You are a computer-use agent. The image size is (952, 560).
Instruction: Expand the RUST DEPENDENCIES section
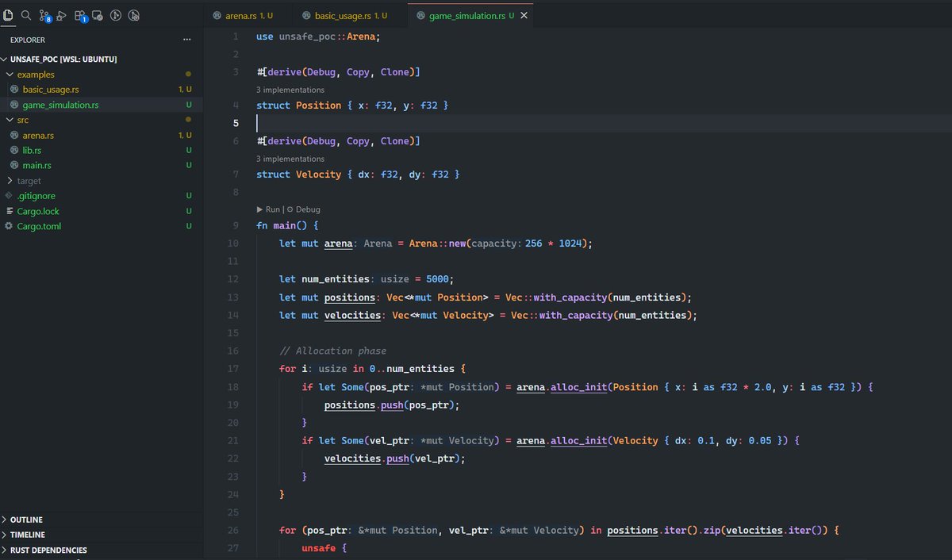coord(48,550)
